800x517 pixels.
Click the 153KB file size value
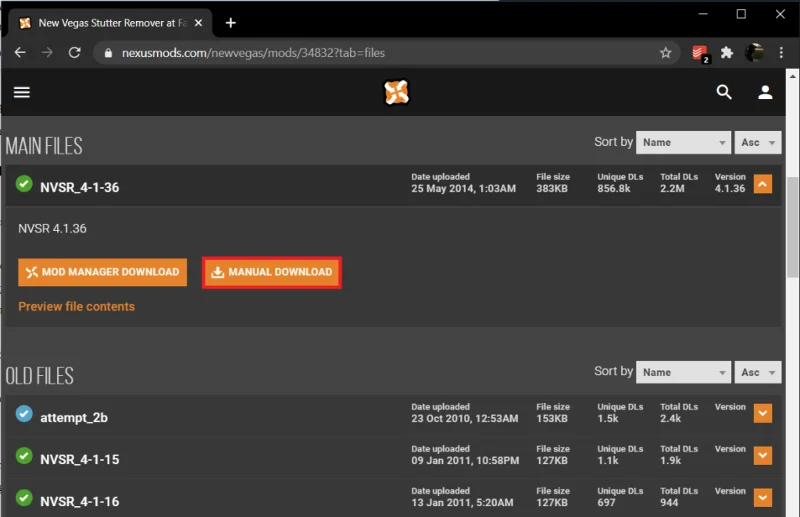pyautogui.click(x=552, y=419)
